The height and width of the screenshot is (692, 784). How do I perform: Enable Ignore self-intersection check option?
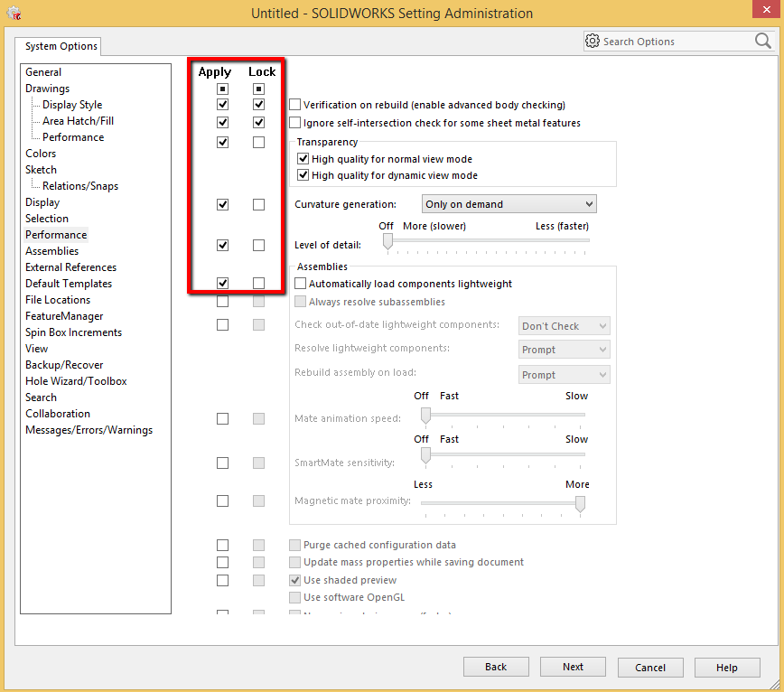tap(295, 123)
